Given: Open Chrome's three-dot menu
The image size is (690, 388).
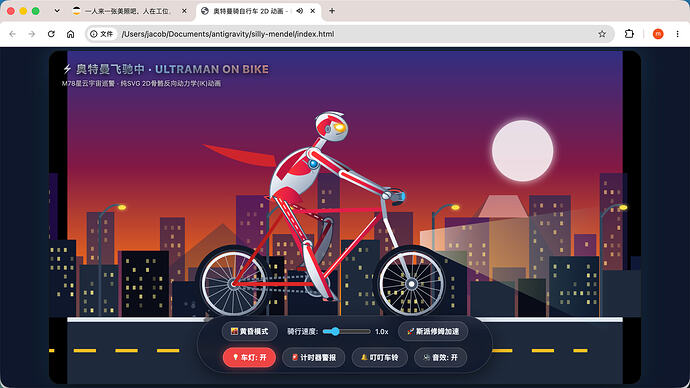Looking at the screenshot, I should (x=677, y=34).
